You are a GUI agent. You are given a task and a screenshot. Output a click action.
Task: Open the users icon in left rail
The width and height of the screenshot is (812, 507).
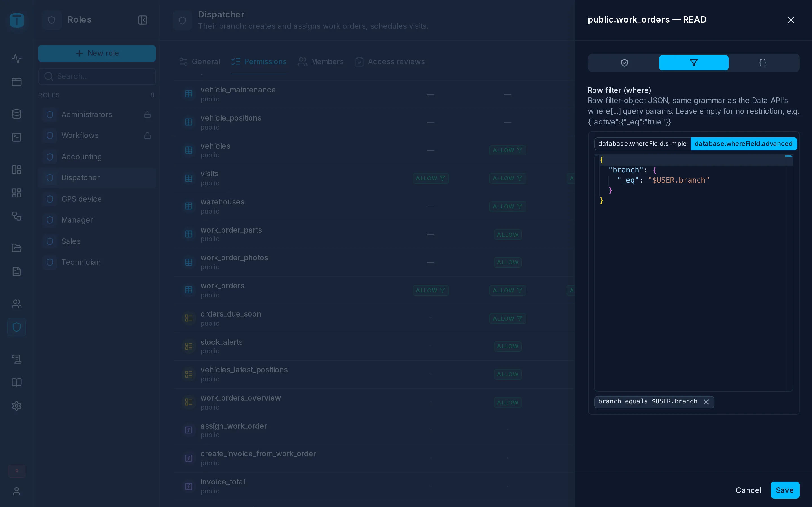tap(16, 304)
